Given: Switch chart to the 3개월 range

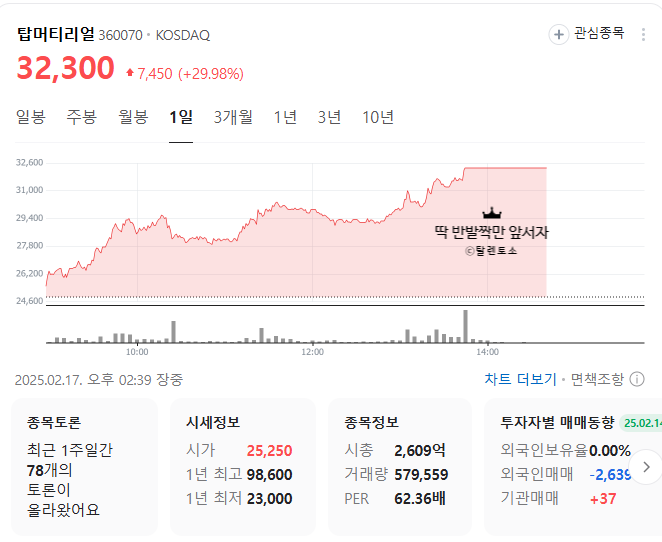Looking at the screenshot, I should pyautogui.click(x=233, y=117).
